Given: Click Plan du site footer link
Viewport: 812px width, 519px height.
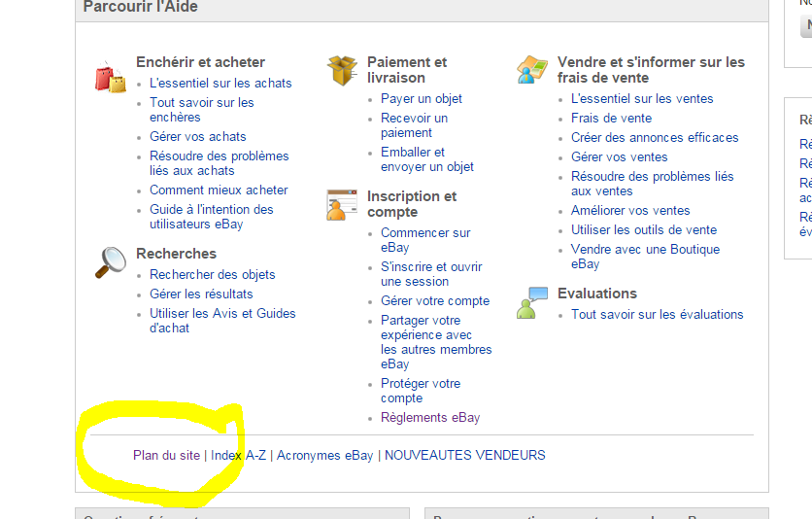Looking at the screenshot, I should coord(166,455).
